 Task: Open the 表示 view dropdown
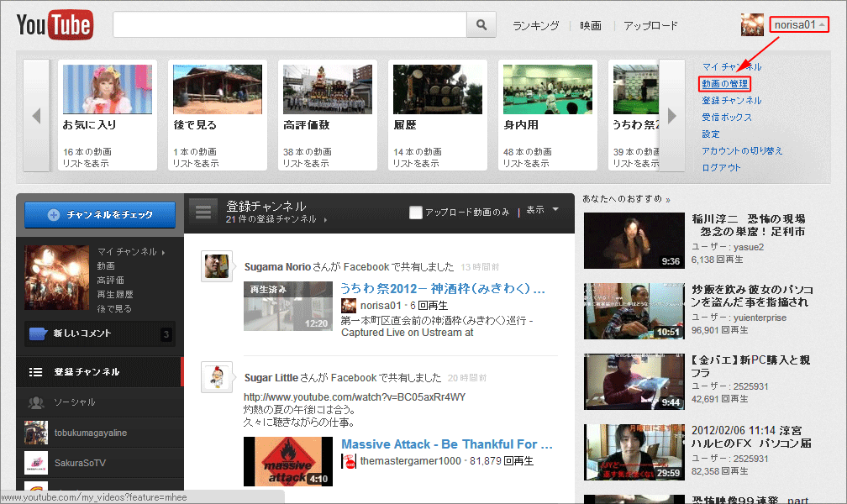[x=542, y=210]
